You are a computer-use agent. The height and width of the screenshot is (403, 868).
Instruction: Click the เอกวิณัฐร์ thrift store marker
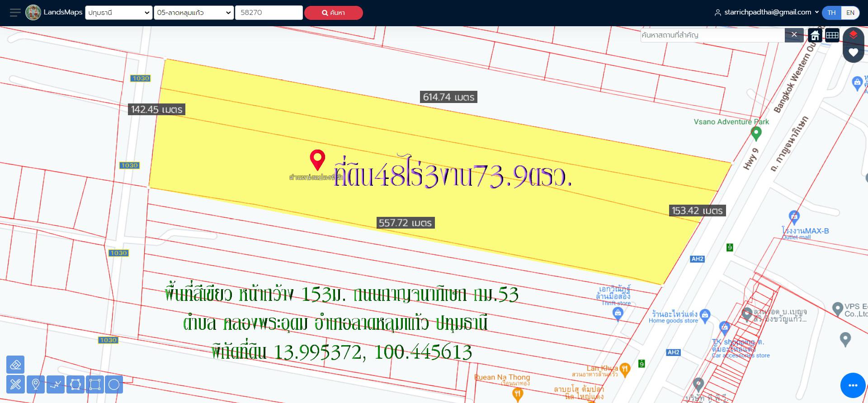[x=618, y=314]
